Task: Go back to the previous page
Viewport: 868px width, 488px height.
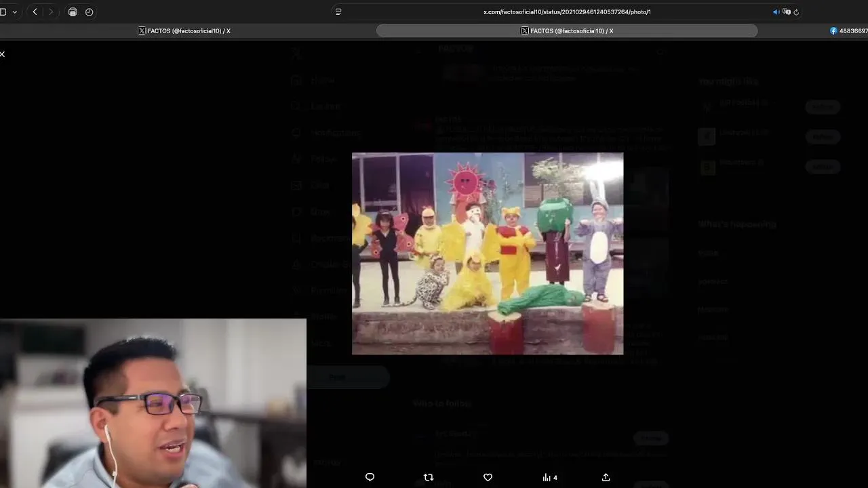Action: pyautogui.click(x=35, y=12)
